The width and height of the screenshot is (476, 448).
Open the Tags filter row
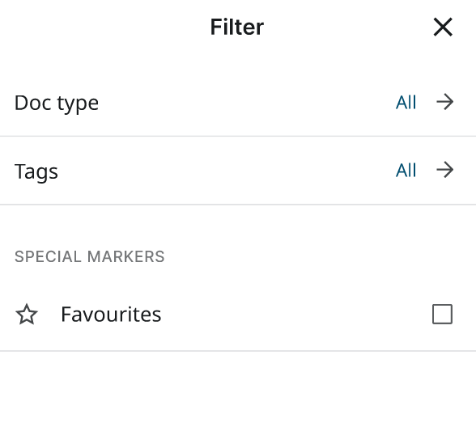point(238,171)
